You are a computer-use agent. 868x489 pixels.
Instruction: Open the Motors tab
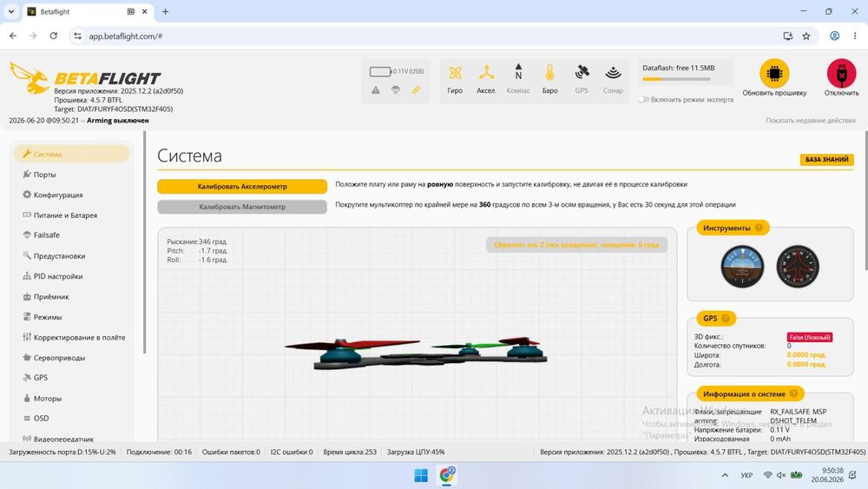(47, 398)
